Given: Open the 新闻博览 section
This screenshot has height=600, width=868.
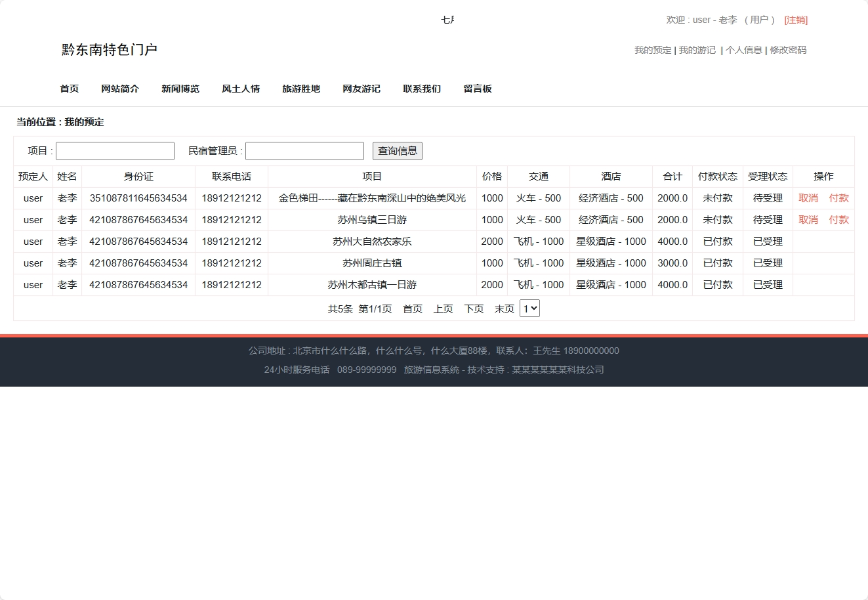Looking at the screenshot, I should pyautogui.click(x=180, y=89).
